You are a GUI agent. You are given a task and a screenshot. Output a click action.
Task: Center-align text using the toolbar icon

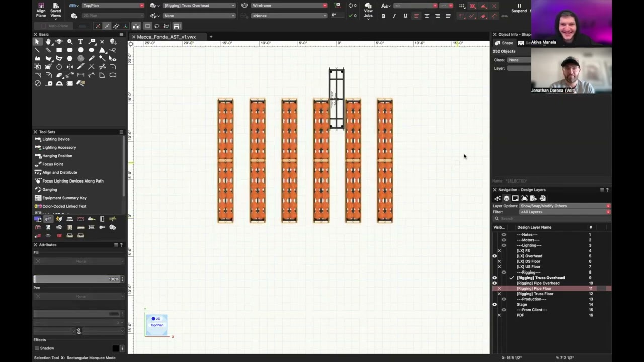pos(427,16)
